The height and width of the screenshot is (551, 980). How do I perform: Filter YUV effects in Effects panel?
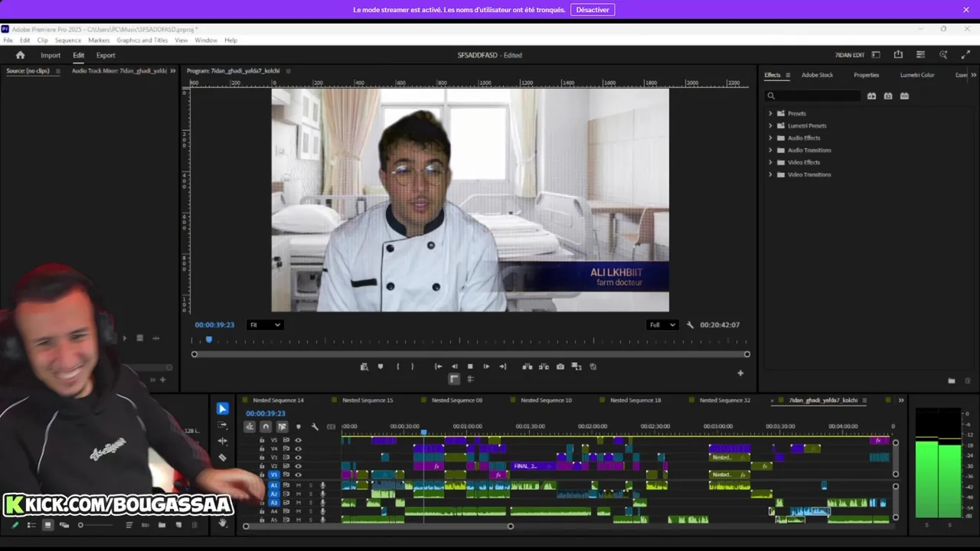click(x=904, y=96)
